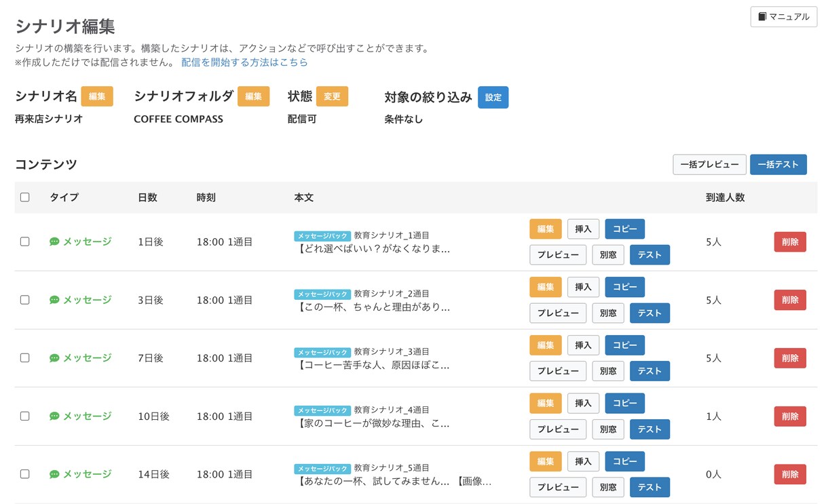The height and width of the screenshot is (504, 828).
Task: Click プレビュー for 教育シナリオ_4通目
Action: (x=558, y=429)
